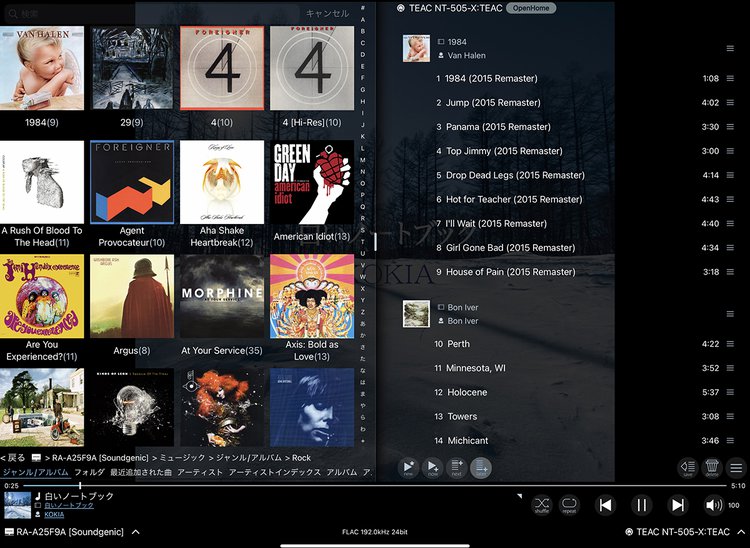This screenshot has height=548, width=750.
Task: Click the volume speaker icon
Action: coord(714,505)
